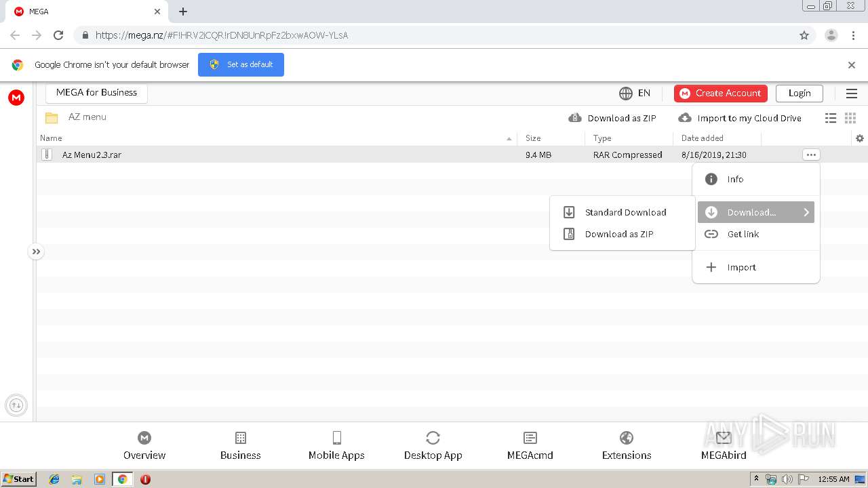Open a new browser tab
The image size is (868, 488).
click(x=183, y=12)
